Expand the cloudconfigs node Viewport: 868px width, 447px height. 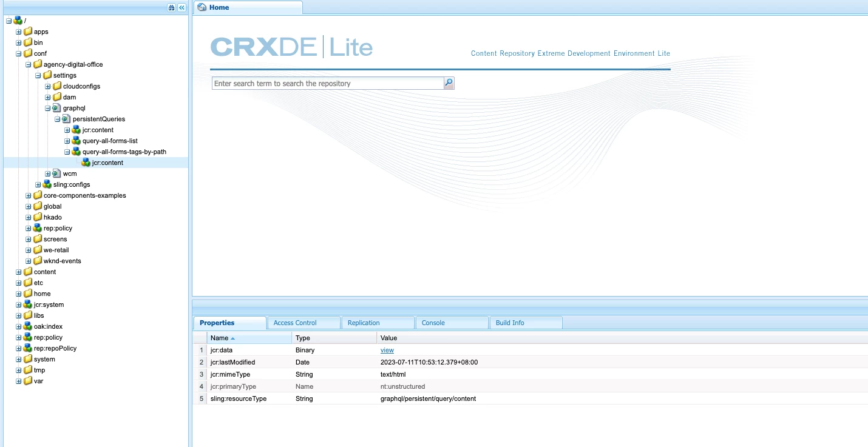[x=48, y=87]
